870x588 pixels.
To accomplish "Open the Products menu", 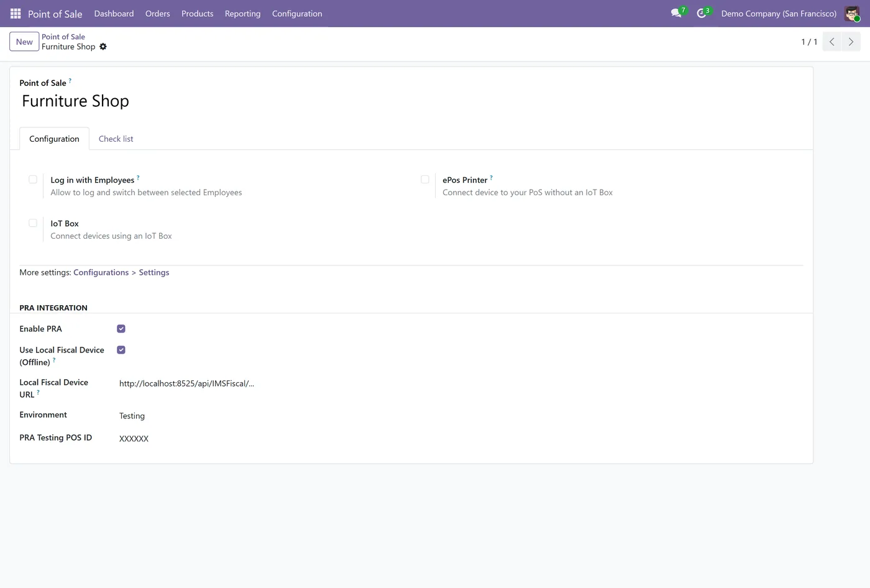I will click(x=197, y=14).
